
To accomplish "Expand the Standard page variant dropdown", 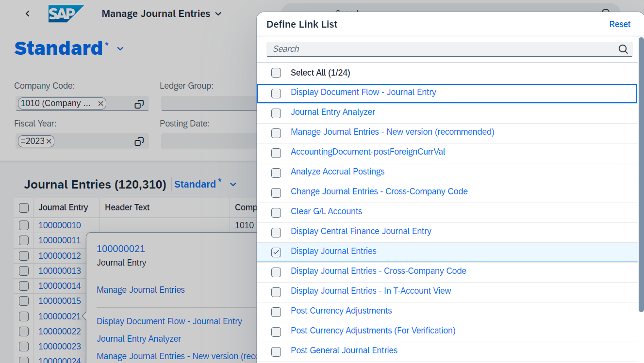I will click(120, 49).
